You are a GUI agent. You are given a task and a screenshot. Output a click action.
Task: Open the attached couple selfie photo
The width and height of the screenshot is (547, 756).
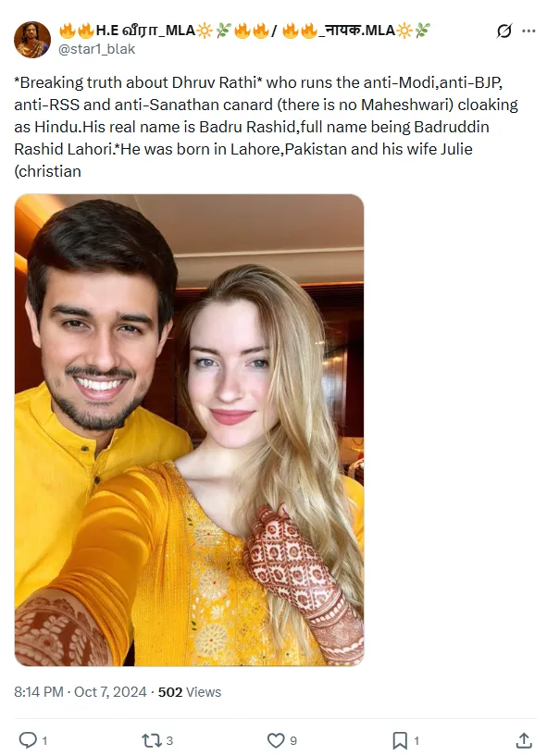(189, 430)
